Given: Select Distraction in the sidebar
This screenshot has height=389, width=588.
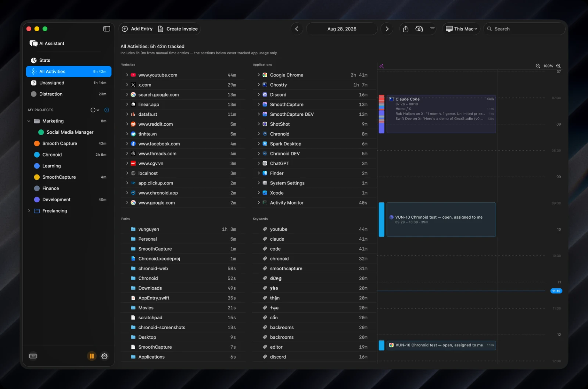Looking at the screenshot, I should 69,94.
